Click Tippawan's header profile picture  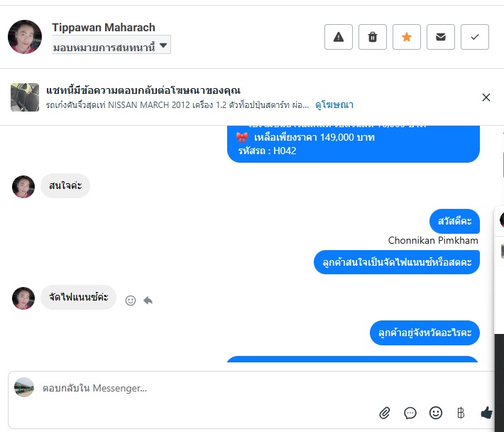coord(25,37)
